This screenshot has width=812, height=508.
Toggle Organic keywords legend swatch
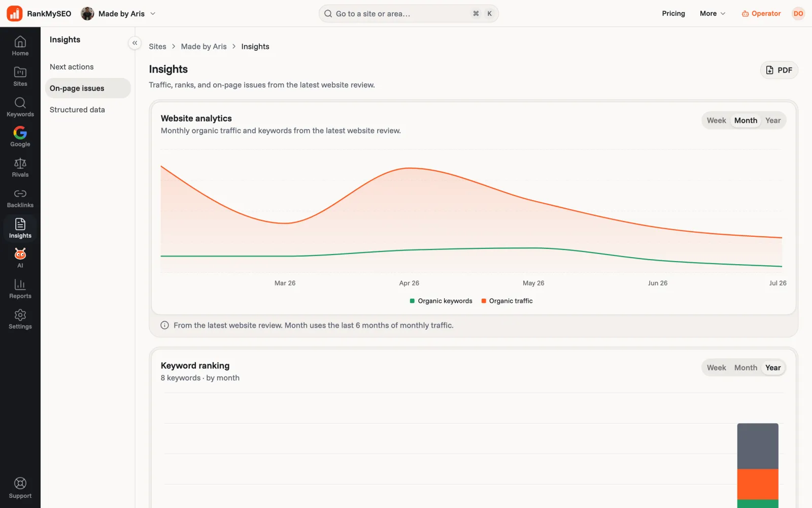click(412, 301)
